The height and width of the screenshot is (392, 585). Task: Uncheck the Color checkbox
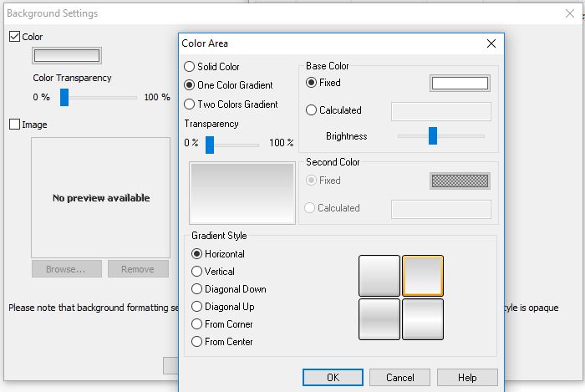[x=14, y=37]
